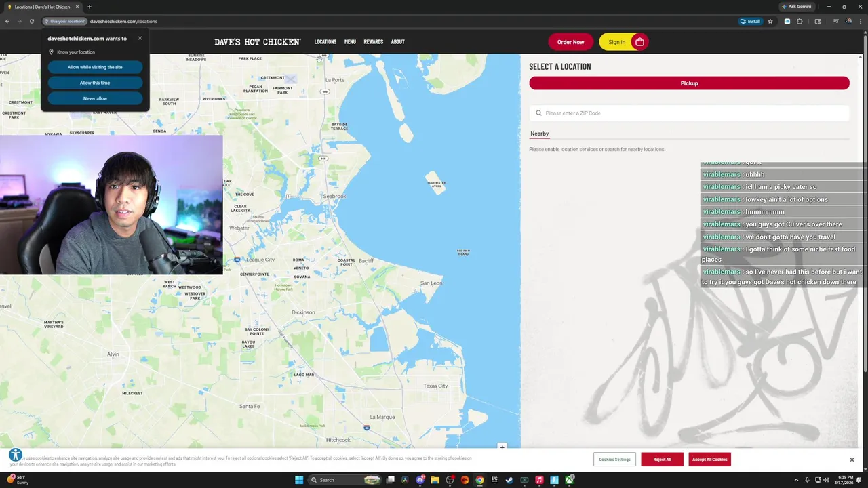Select the Pickup option
868x488 pixels.
coord(689,83)
